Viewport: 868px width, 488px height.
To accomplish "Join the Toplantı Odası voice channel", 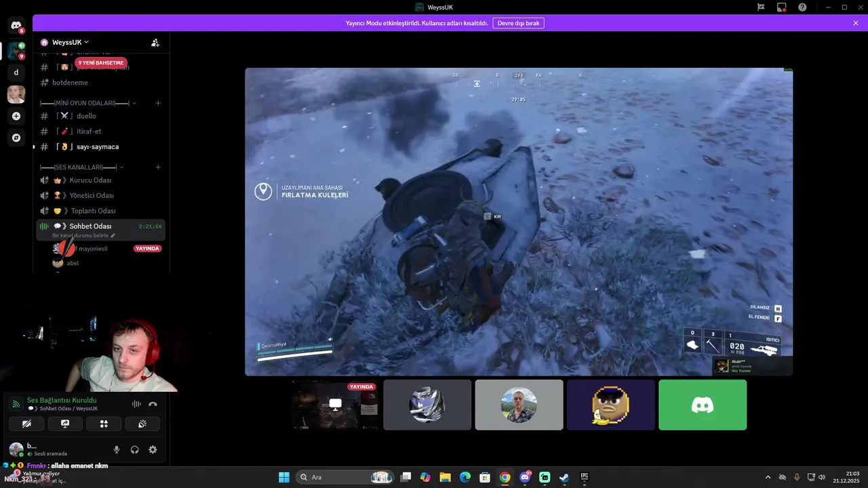I will 100,211.
